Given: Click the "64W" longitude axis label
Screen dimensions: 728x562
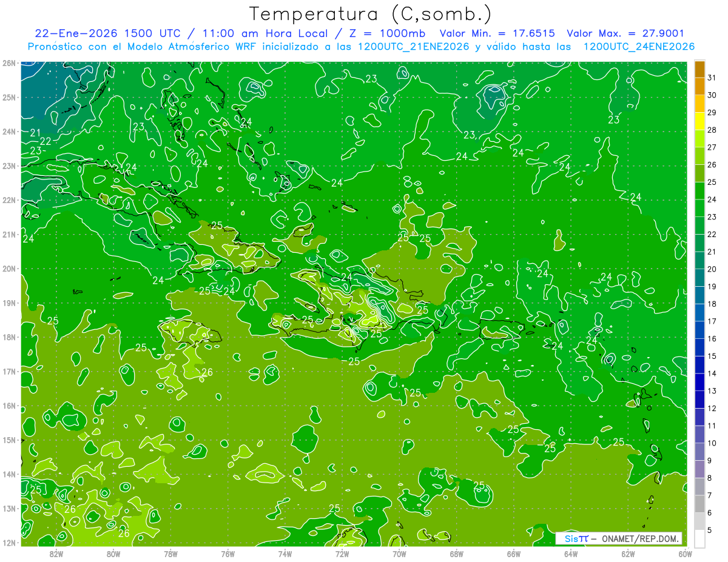Looking at the screenshot, I should pos(571,553).
